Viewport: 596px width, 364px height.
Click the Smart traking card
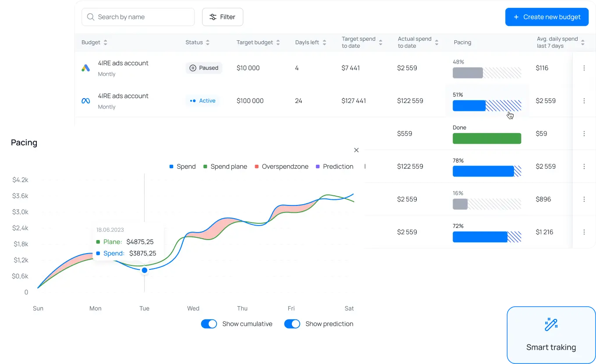click(x=551, y=335)
